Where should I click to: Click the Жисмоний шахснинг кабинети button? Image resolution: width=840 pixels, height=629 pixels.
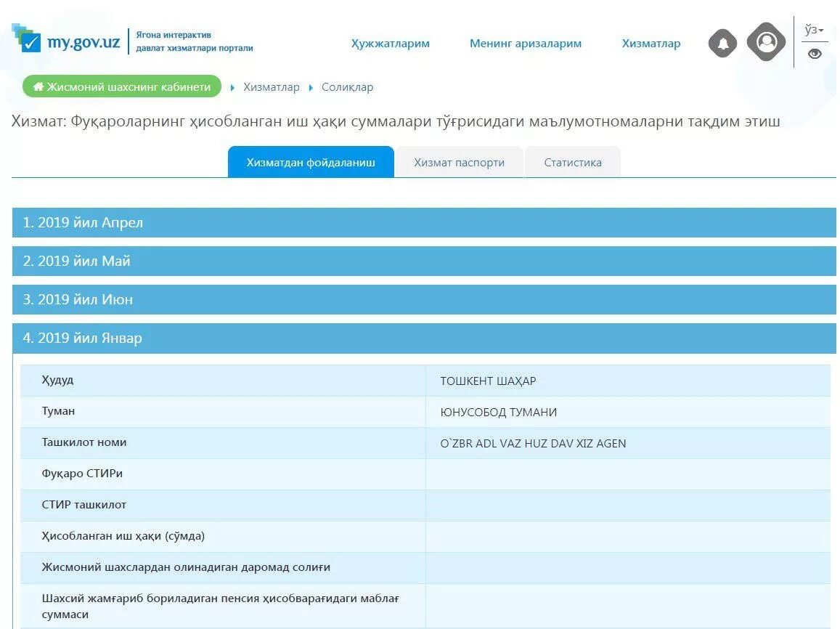[x=122, y=86]
